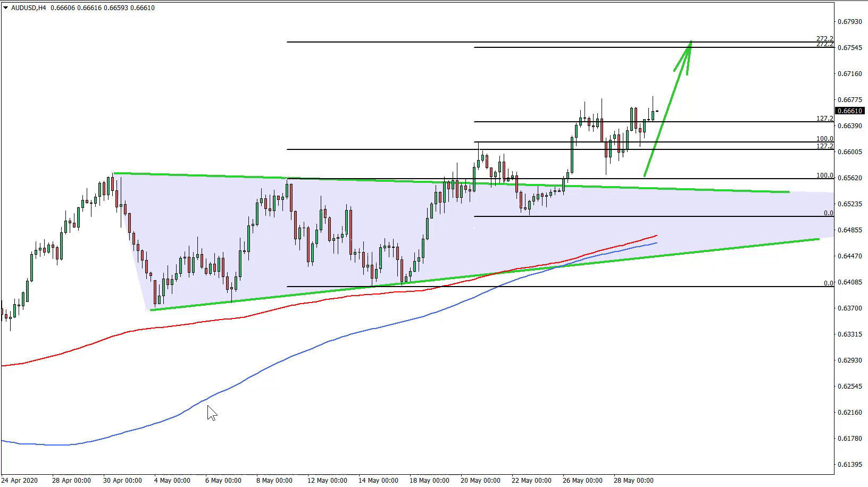
Task: Click the 26 May 00:00 date label
Action: (x=582, y=481)
